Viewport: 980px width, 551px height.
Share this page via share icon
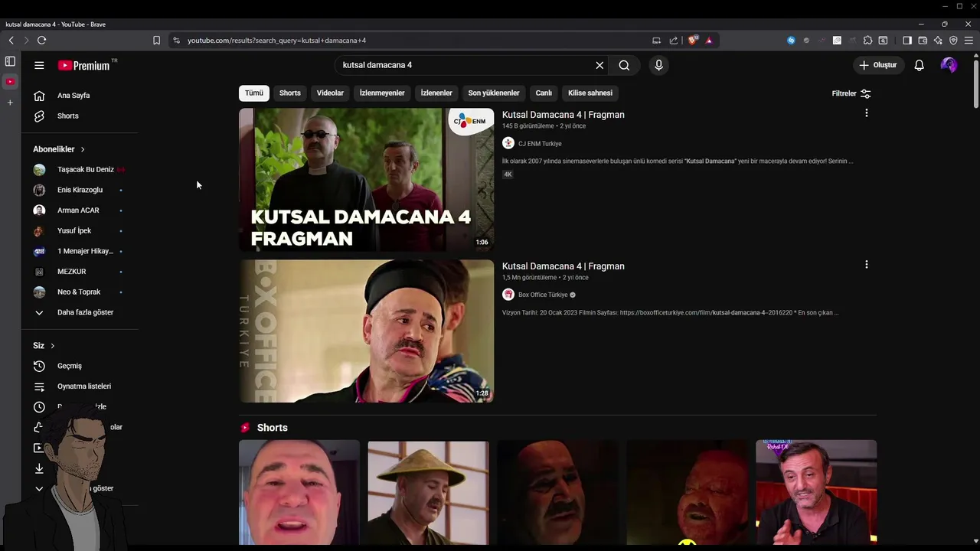point(674,41)
